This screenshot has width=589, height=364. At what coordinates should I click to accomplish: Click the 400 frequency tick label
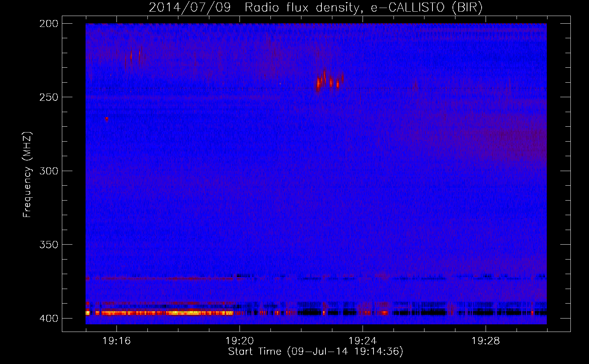point(49,318)
